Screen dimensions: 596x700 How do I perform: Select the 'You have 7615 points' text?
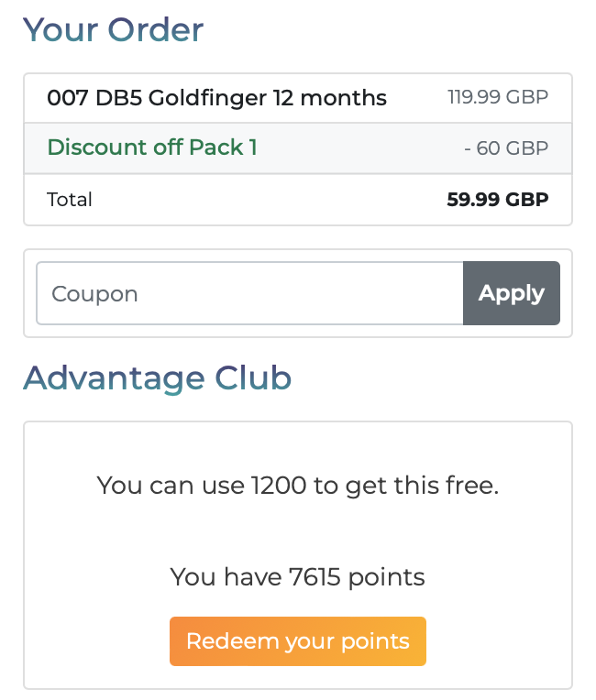[298, 577]
